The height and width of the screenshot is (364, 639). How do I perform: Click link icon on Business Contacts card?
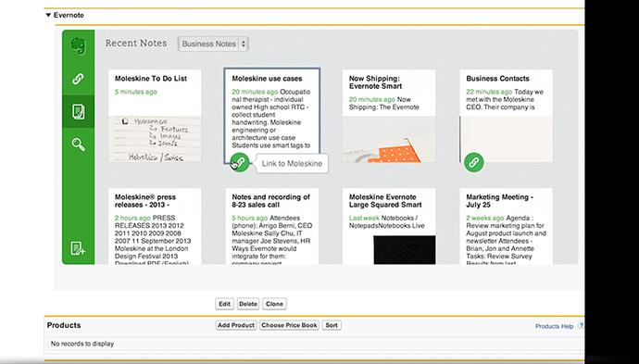(473, 162)
